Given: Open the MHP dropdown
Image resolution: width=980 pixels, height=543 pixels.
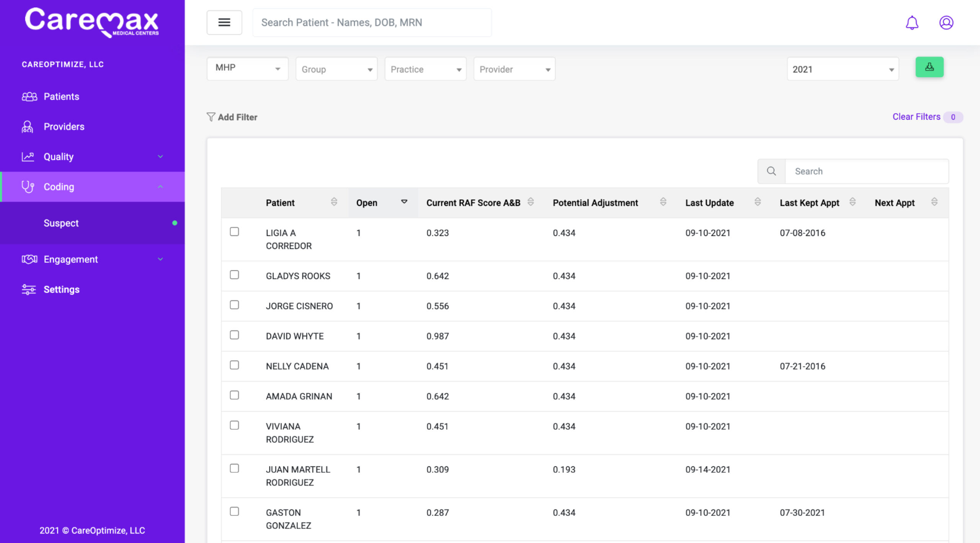Looking at the screenshot, I should 248,69.
